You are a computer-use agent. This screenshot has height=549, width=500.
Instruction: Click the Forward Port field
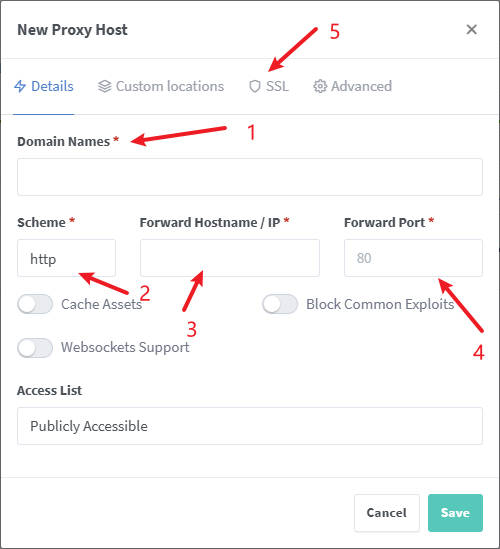(413, 258)
